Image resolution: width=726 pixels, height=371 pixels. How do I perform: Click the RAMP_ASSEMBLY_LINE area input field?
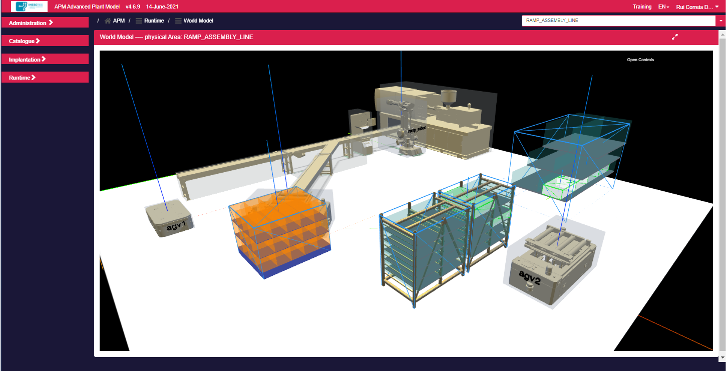coord(619,21)
